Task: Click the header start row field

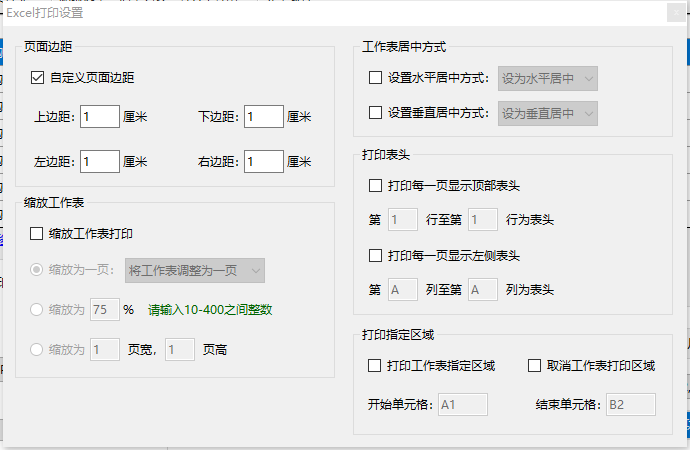Action: pyautogui.click(x=403, y=220)
